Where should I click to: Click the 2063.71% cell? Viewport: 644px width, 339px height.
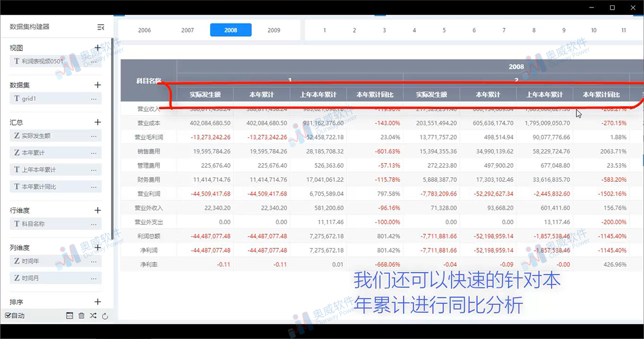[x=601, y=151]
